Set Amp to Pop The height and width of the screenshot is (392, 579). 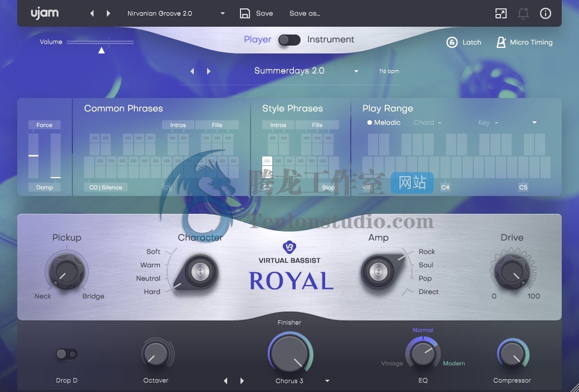[425, 278]
